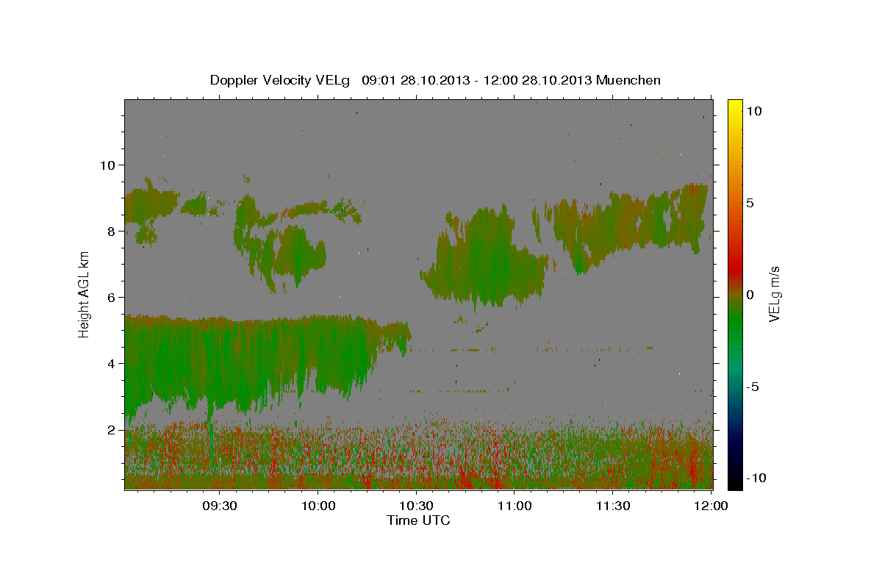Click the '10:30' time tick label
The width and height of the screenshot is (882, 588).
pos(417,506)
